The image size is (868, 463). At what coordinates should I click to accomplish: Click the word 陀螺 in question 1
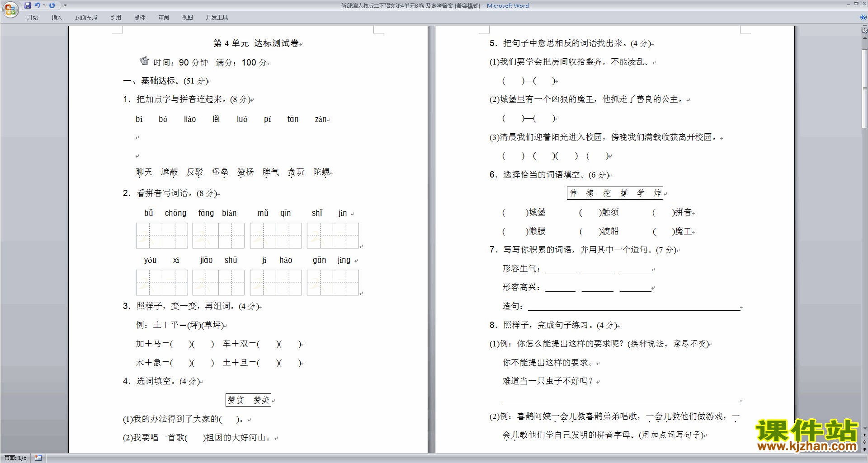point(321,172)
